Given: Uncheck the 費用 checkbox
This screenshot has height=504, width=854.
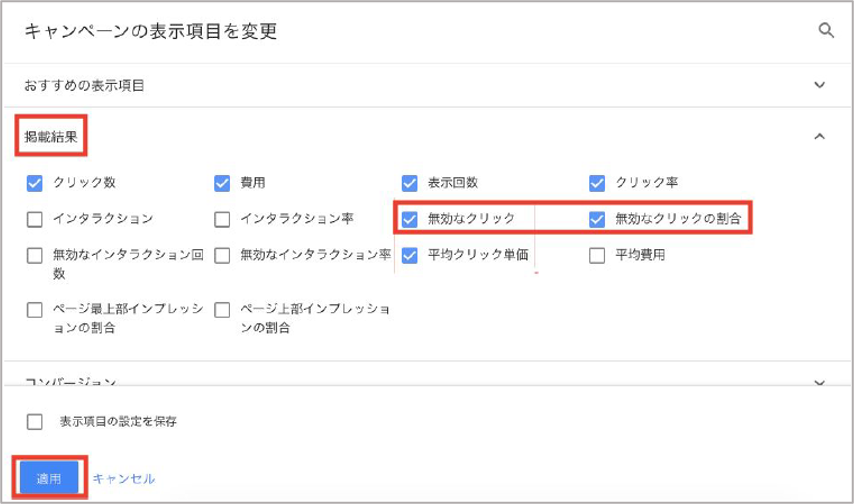Looking at the screenshot, I should pyautogui.click(x=222, y=183).
